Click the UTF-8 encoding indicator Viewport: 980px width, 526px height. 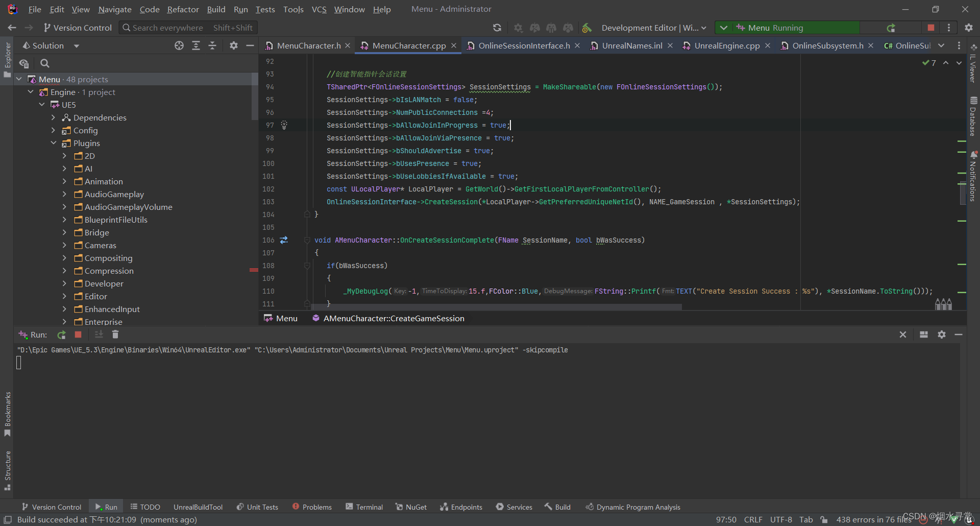tap(780, 519)
